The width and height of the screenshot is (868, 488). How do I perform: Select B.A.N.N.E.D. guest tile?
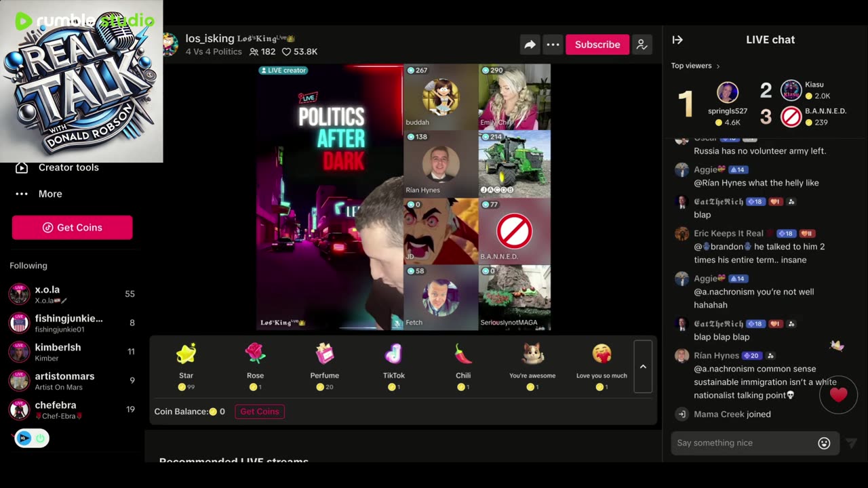click(515, 230)
